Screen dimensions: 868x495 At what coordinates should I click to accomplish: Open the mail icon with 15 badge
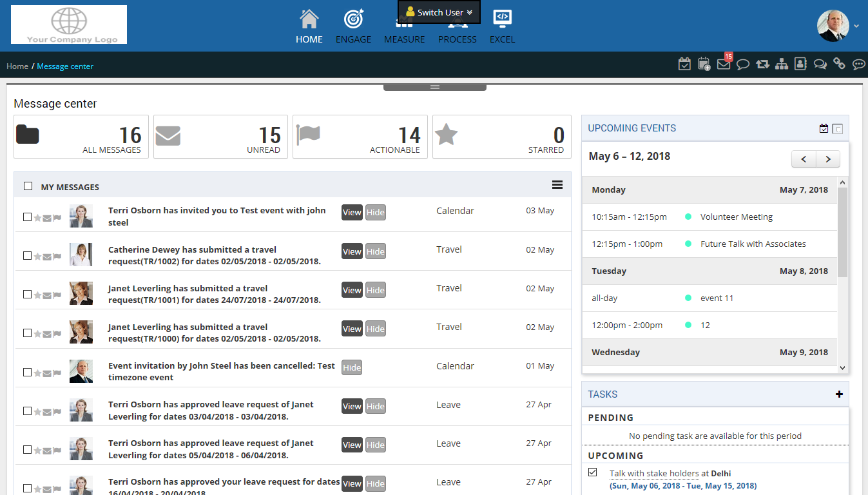click(x=724, y=64)
